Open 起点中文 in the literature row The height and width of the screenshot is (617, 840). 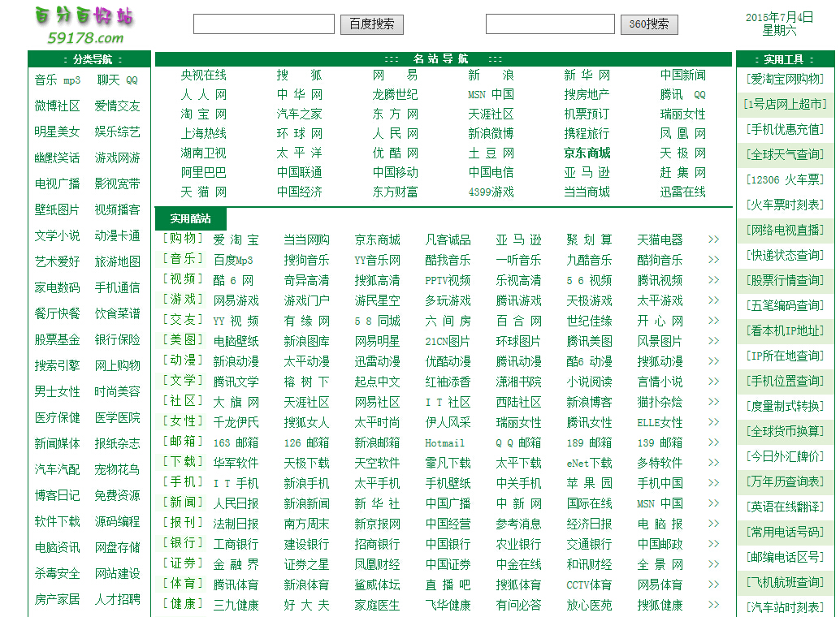point(377,382)
